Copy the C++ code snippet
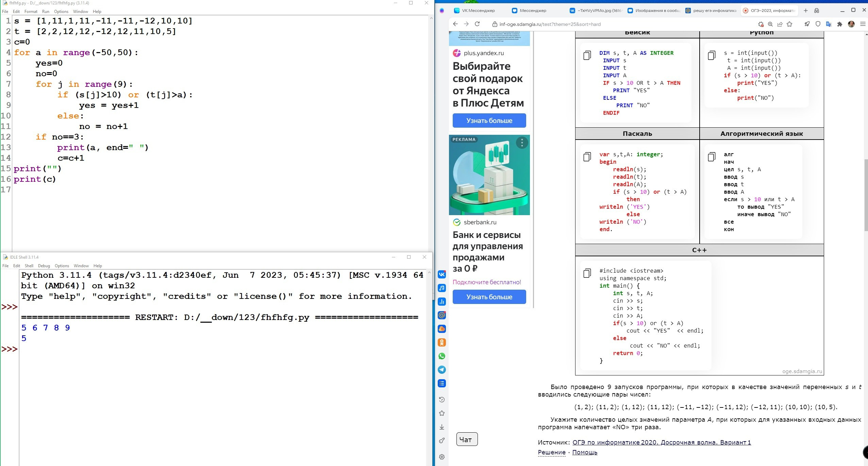The image size is (868, 466). [587, 273]
